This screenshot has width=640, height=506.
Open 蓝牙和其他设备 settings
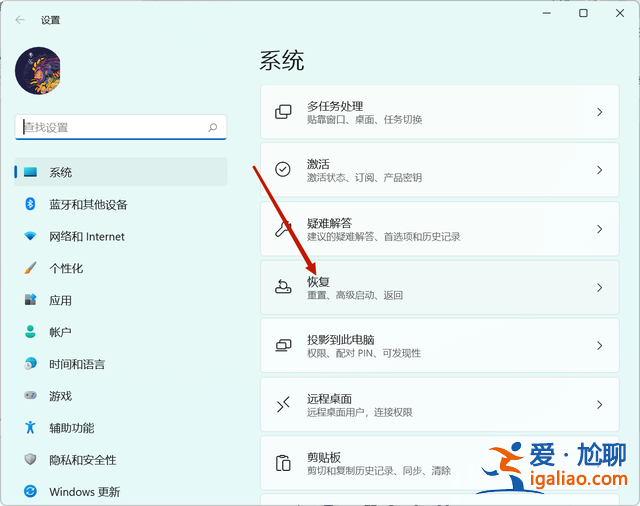121,204
